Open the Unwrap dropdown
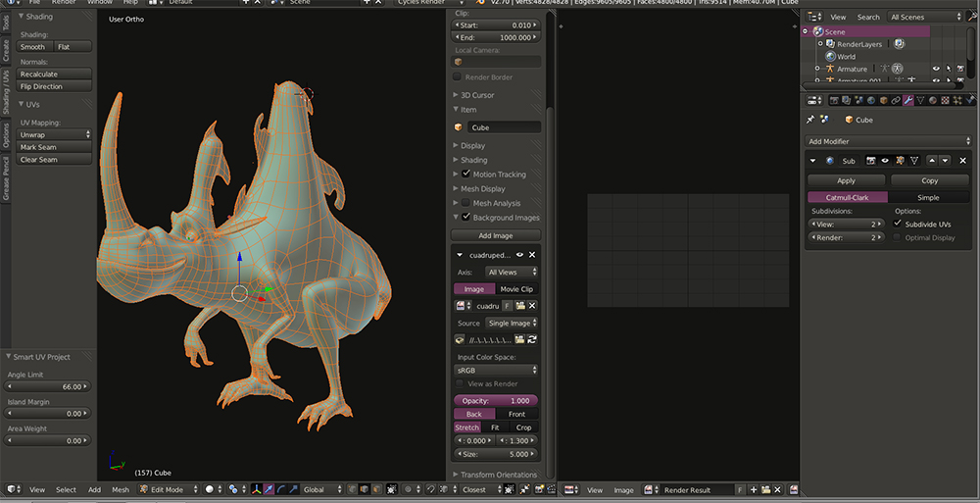The width and height of the screenshot is (980, 503). click(54, 134)
